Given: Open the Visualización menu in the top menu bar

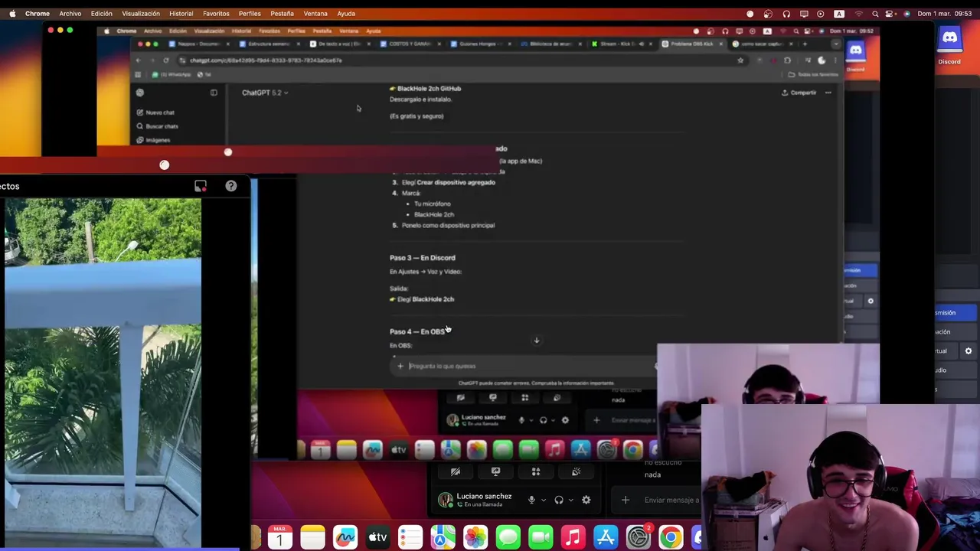Looking at the screenshot, I should click(141, 13).
